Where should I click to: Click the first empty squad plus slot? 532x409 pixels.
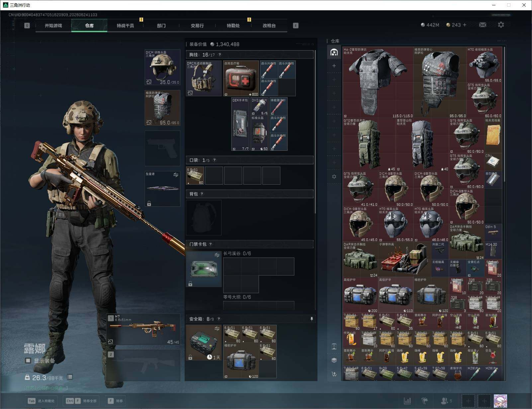pos(468,401)
